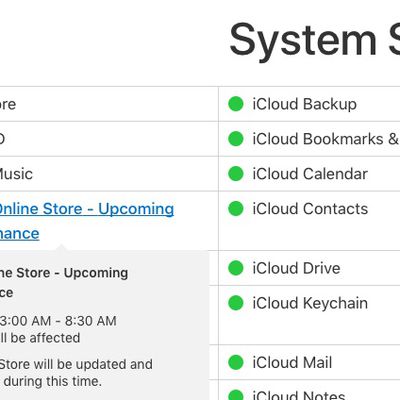
Task: Click the 'during this time.' popup text
Action: 53,381
